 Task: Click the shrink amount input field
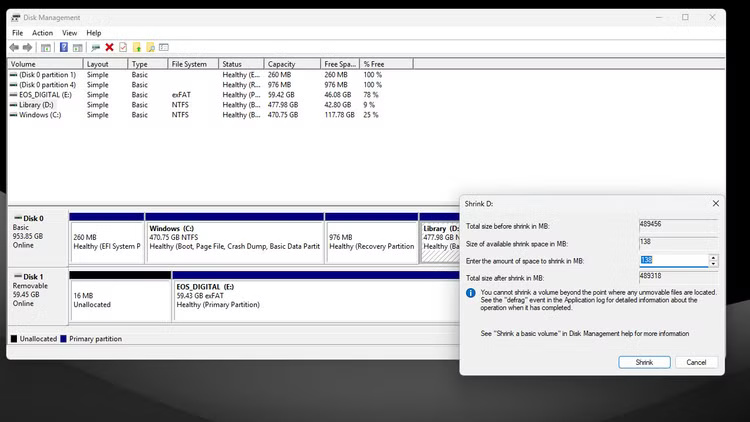point(673,260)
